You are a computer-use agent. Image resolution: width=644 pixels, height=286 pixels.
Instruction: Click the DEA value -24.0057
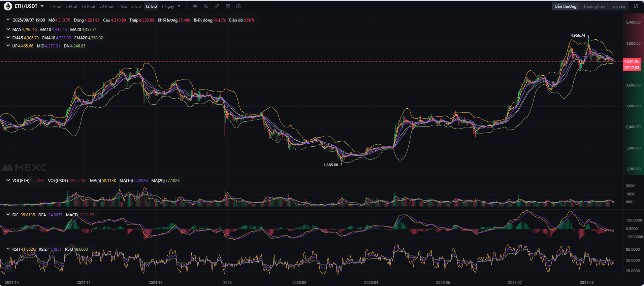coord(55,215)
